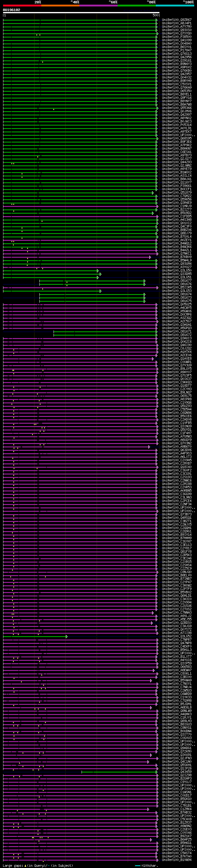Open the UniRef100_P17847 hit label
Image resolution: width=197 pixels, height=868 pixels.
pos(177,50)
